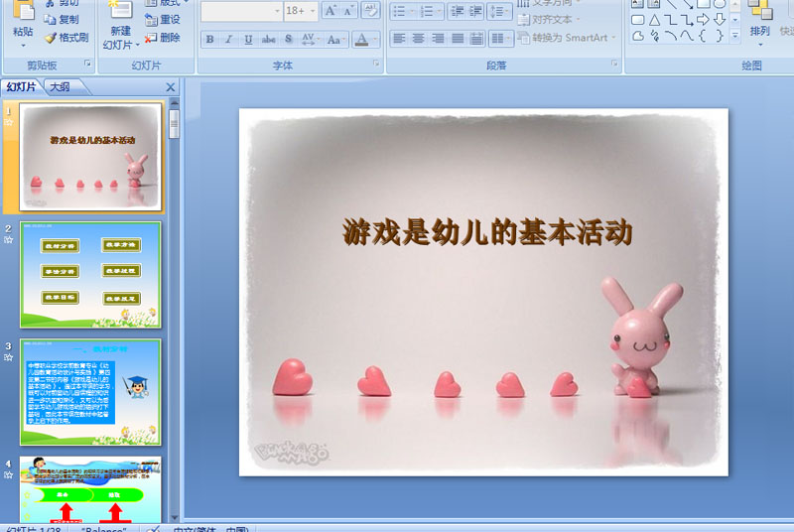Viewport: 794px width, 532px height.
Task: Open the font color swatch
Action: (361, 40)
